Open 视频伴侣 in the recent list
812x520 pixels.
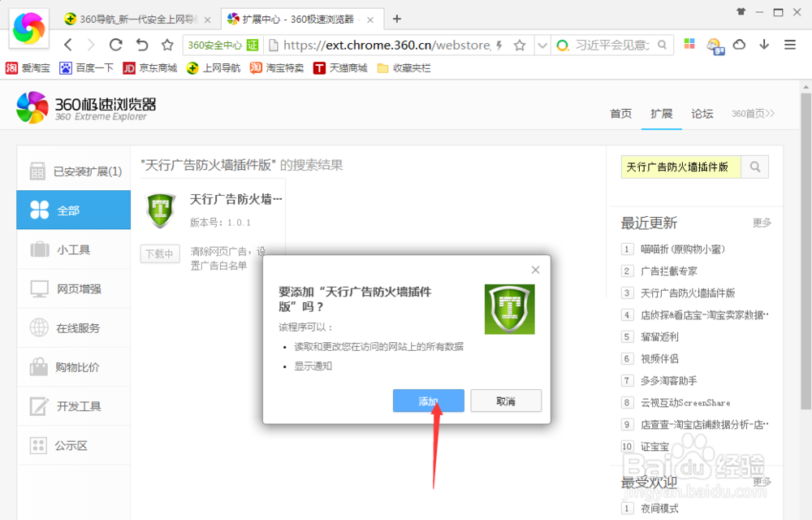[659, 358]
